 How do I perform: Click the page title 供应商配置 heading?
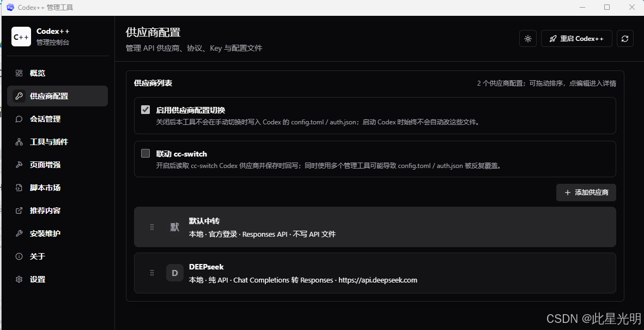click(153, 33)
